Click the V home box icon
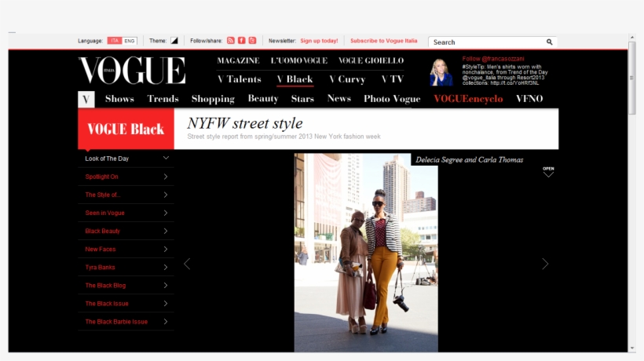This screenshot has width=644, height=361. (86, 99)
